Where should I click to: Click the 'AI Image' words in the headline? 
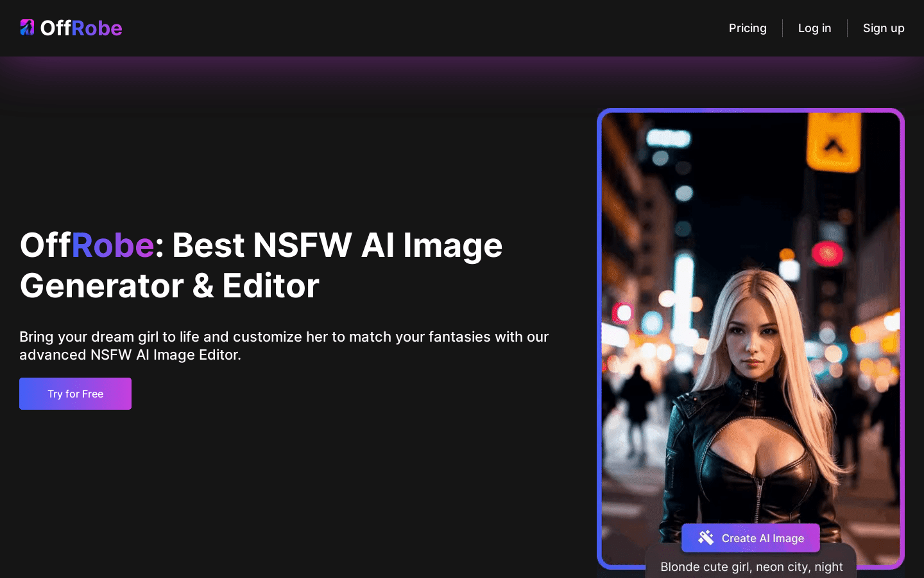(x=431, y=245)
